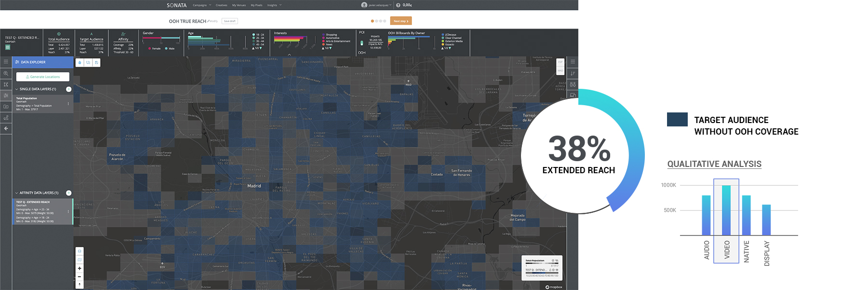
Task: Go to next page of Interests legend
Action: 331,48
